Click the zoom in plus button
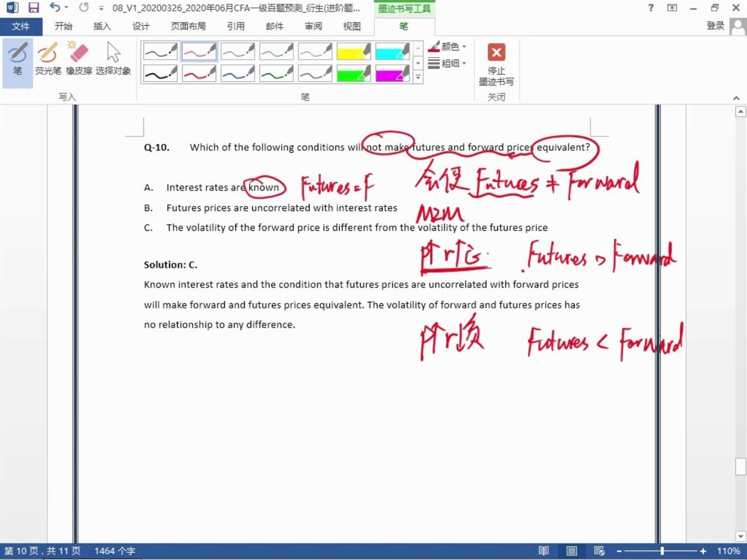Viewport: 747px width, 560px height. [x=703, y=551]
